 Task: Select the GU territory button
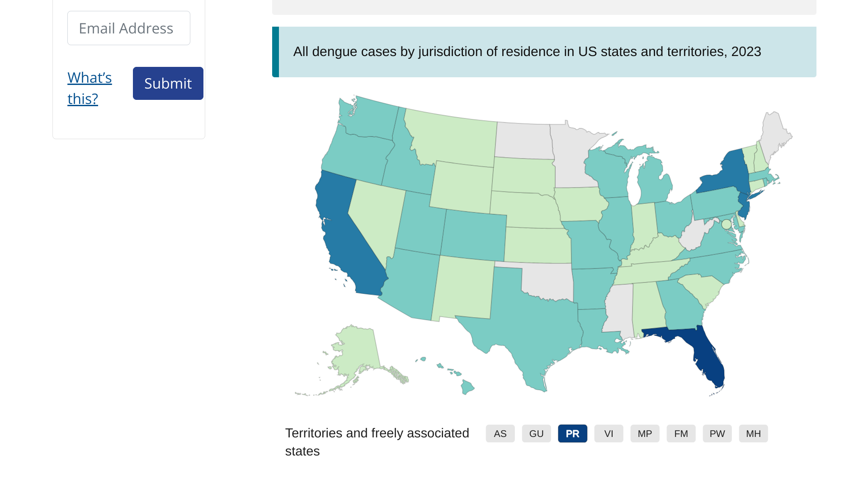(536, 434)
